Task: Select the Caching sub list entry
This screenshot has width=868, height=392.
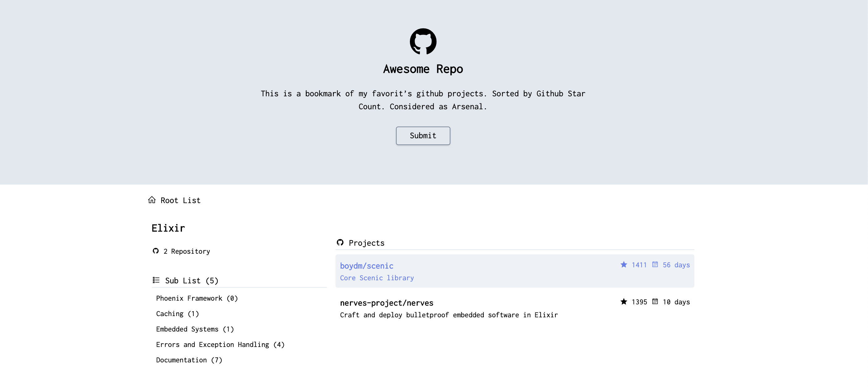Action: [x=177, y=314]
